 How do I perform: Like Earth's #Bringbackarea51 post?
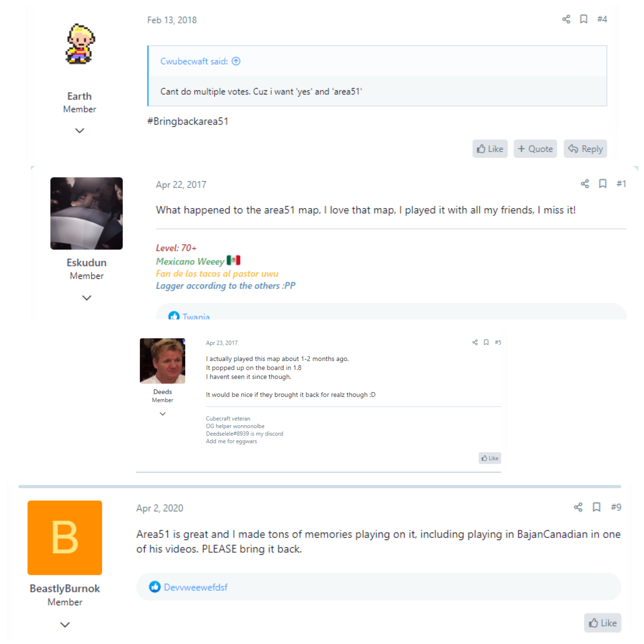490,149
